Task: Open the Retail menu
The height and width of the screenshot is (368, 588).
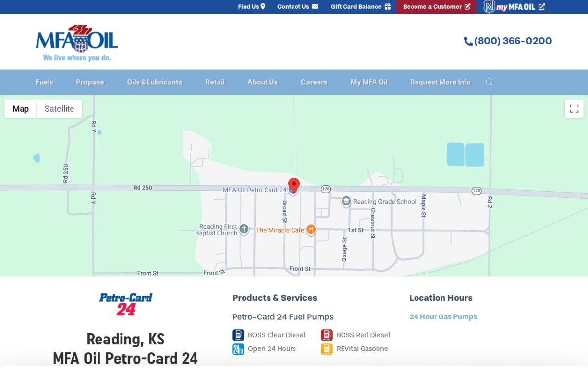Action: tap(215, 82)
